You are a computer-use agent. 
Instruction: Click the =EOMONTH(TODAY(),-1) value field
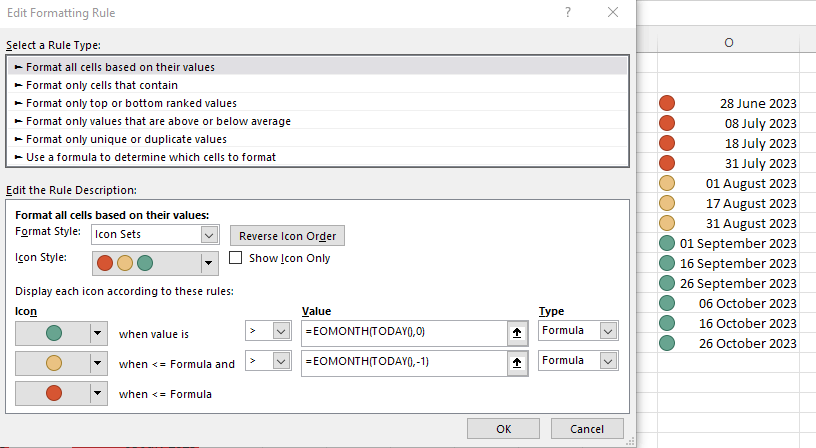(404, 363)
